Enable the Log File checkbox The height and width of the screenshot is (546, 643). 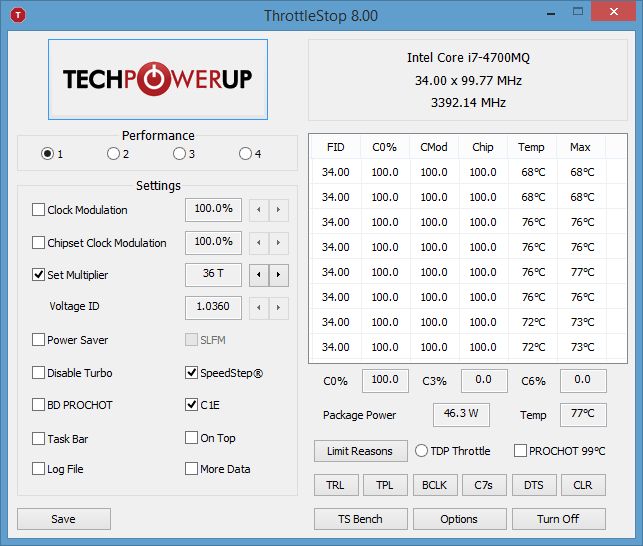coord(39,469)
